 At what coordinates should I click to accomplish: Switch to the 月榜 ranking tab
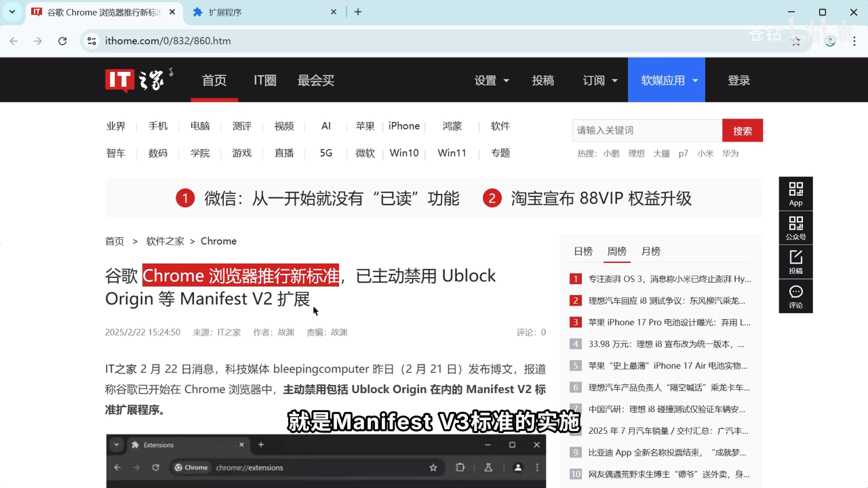click(x=651, y=251)
